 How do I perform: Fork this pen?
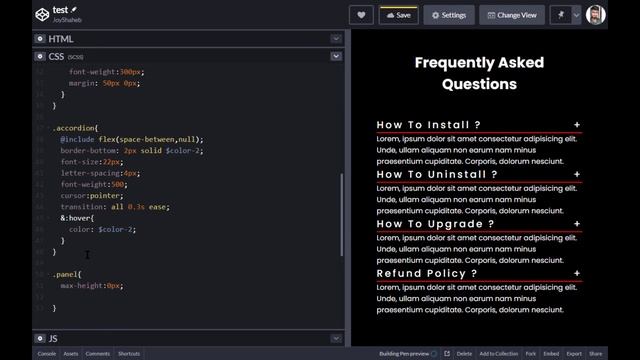[x=531, y=354]
